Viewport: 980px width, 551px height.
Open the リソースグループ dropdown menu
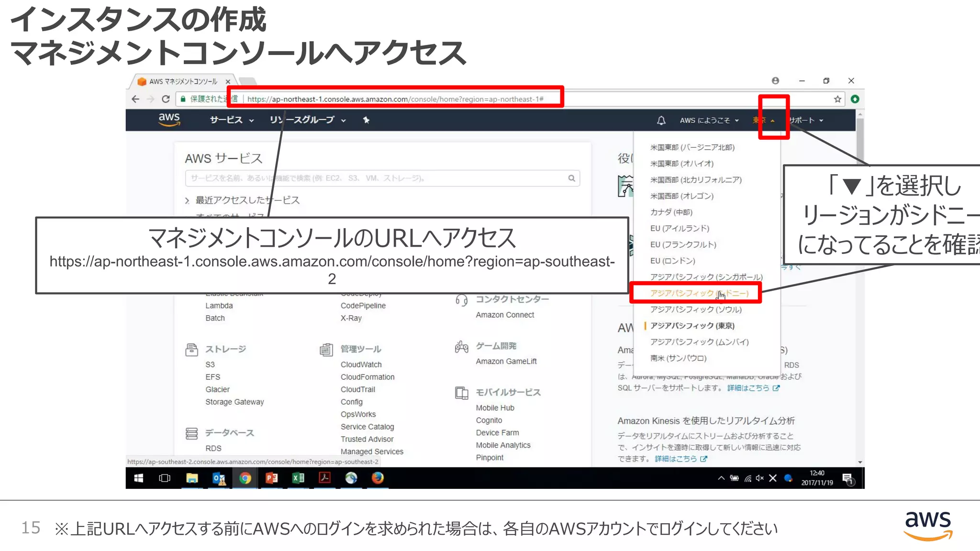[308, 120]
